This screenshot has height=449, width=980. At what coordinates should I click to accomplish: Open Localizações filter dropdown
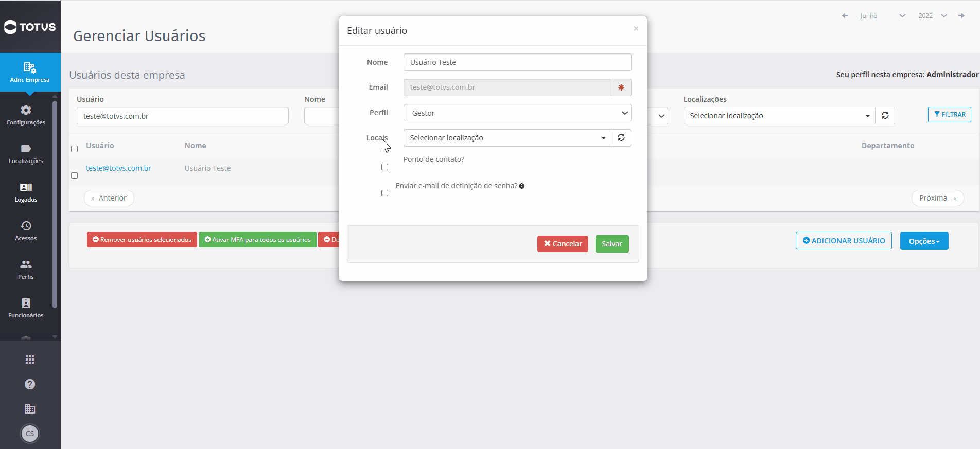779,116
